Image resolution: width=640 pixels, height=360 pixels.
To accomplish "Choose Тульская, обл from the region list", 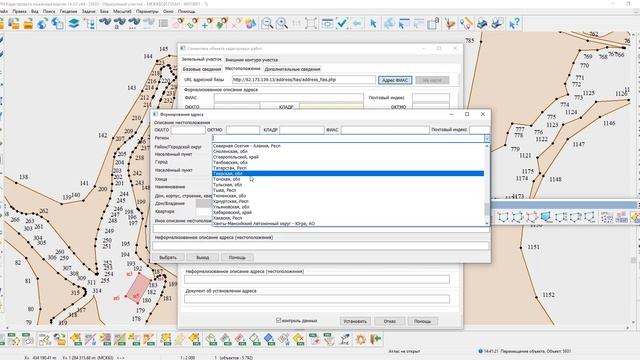I will 348,184.
